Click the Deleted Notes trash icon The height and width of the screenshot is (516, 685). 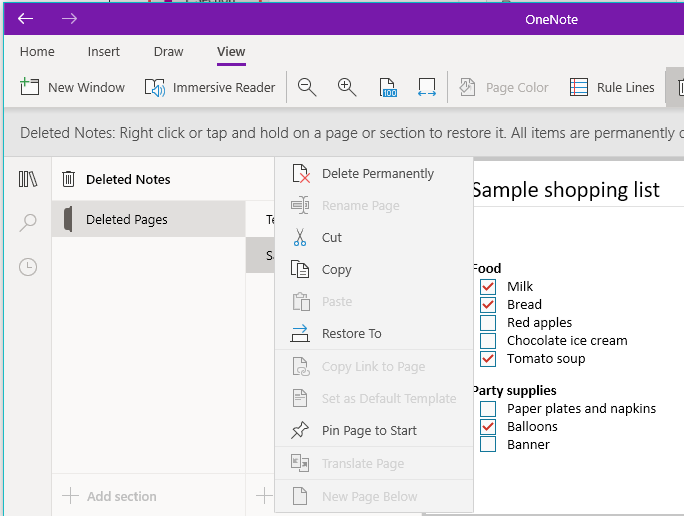68,179
